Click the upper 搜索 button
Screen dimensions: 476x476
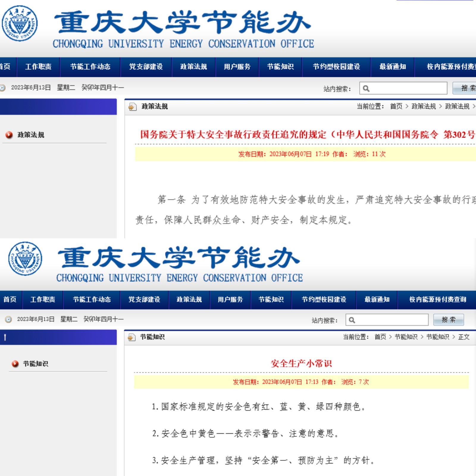click(x=465, y=88)
